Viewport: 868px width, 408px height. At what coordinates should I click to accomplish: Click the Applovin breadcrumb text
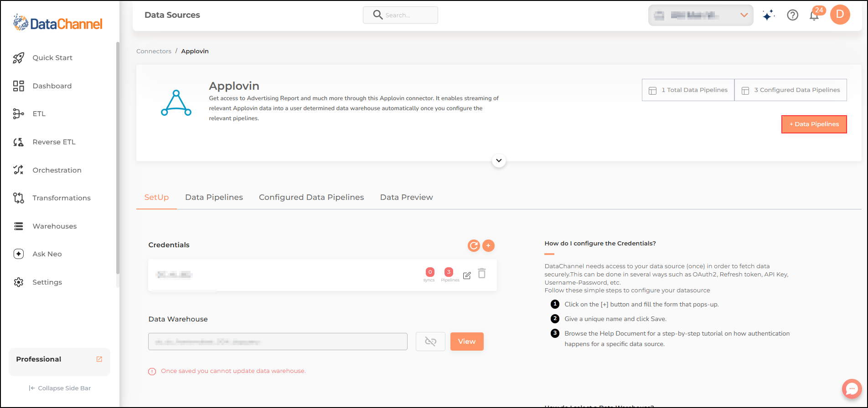coord(195,51)
